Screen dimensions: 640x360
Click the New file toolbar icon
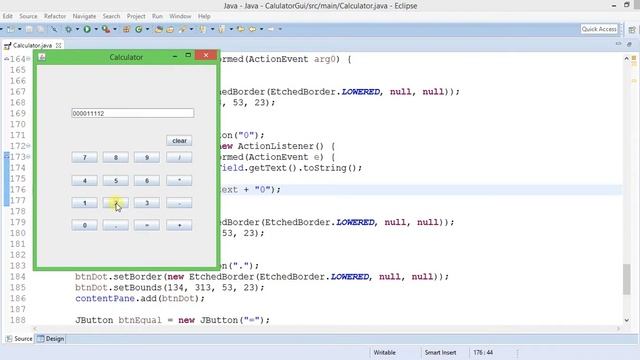(x=11, y=29)
